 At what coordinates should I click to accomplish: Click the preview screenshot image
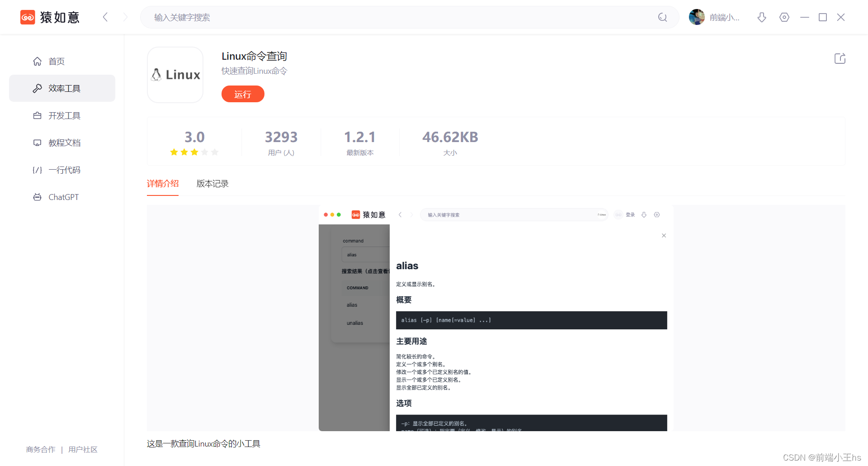pos(496,318)
